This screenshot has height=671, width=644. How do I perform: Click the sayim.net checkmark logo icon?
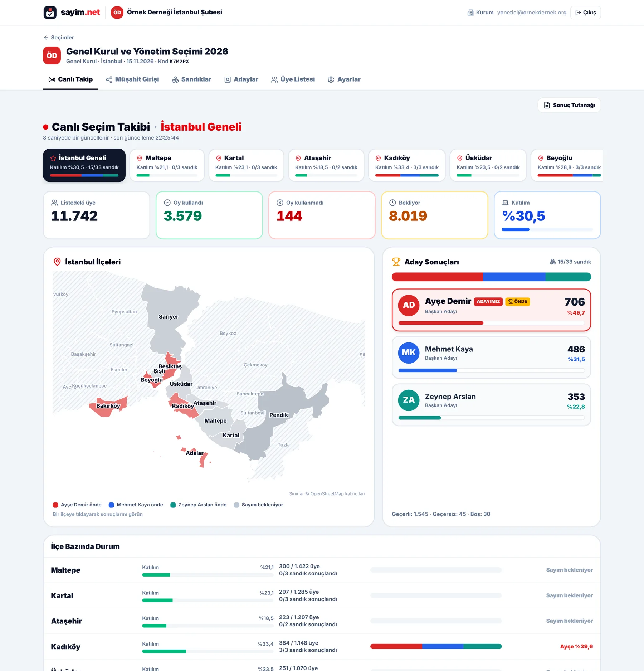click(50, 13)
